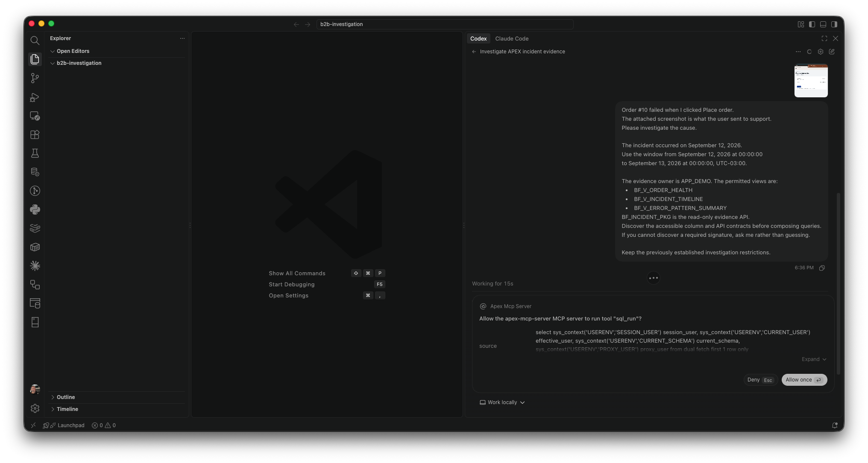Copy the user message at 6:36 PM

click(822, 268)
